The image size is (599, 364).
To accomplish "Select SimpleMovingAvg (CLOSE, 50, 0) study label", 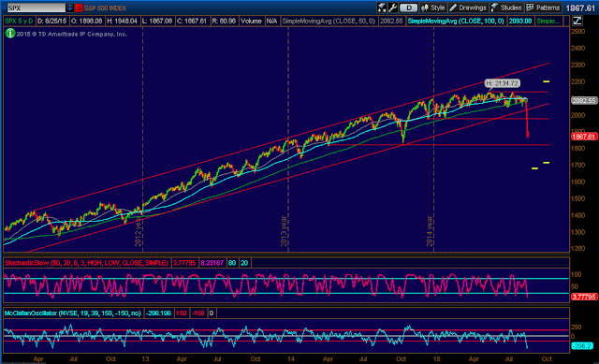I will click(329, 21).
